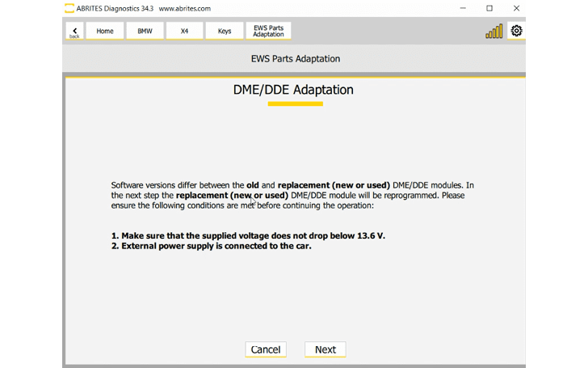Viewport: 588px width, 368px height.
Task: Close the ABRITES Diagnostics window
Action: click(x=516, y=8)
